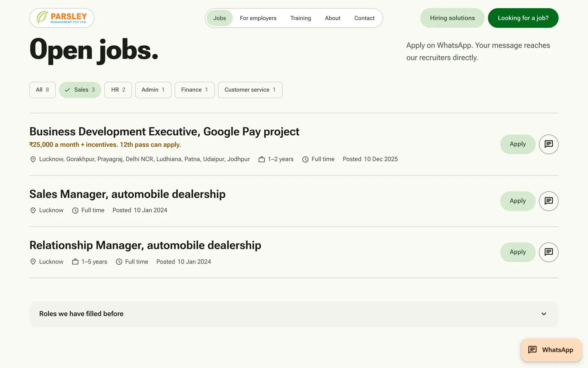The height and width of the screenshot is (368, 588).
Task: Click the ₹25,000 a month salary text
Action: [x=105, y=145]
